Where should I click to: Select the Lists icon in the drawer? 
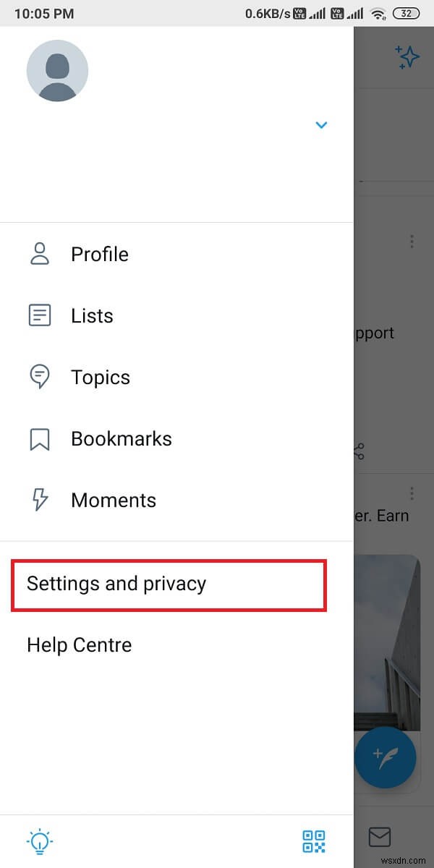(40, 315)
